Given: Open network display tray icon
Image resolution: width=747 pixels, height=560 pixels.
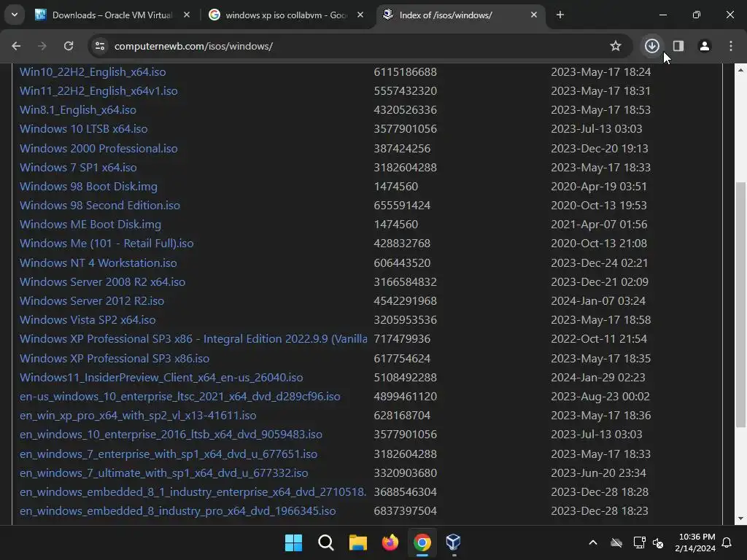Looking at the screenshot, I should pyautogui.click(x=639, y=542).
